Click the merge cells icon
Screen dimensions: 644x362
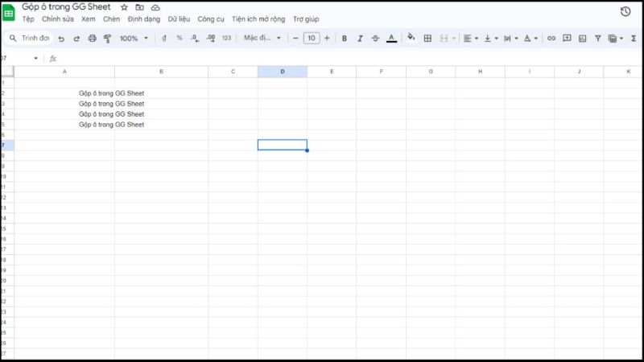[444, 38]
